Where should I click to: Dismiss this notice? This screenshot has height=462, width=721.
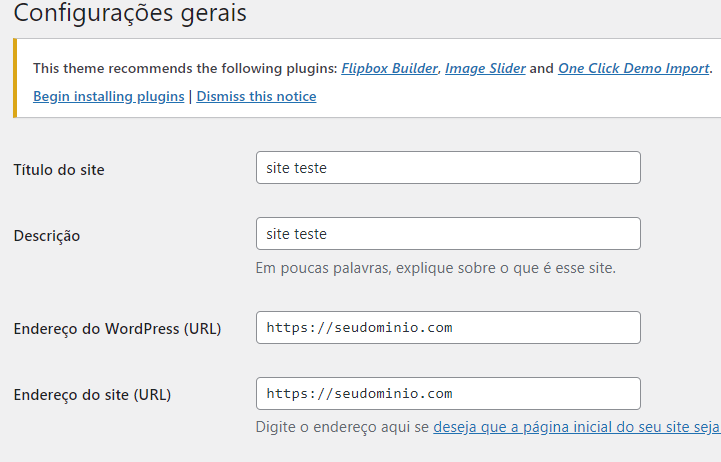pos(256,97)
